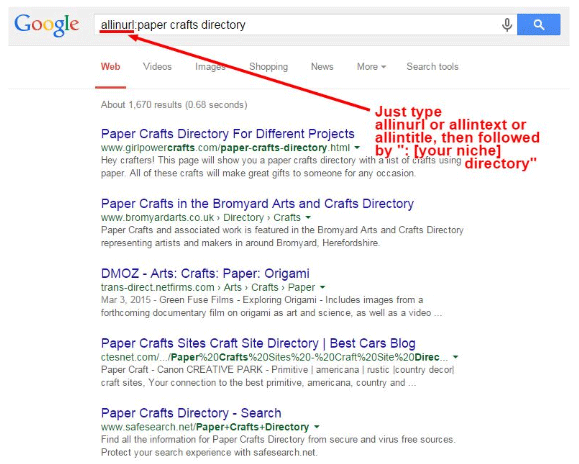Expand dropdown arrow next to safesearch.net URL
Screen dimensions: 579x464
pos(316,427)
